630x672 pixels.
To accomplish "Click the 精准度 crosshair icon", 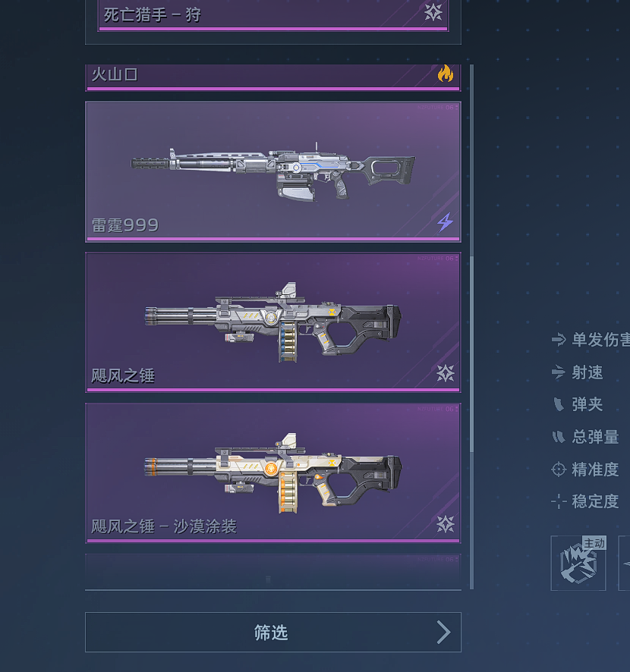I will 559,469.
